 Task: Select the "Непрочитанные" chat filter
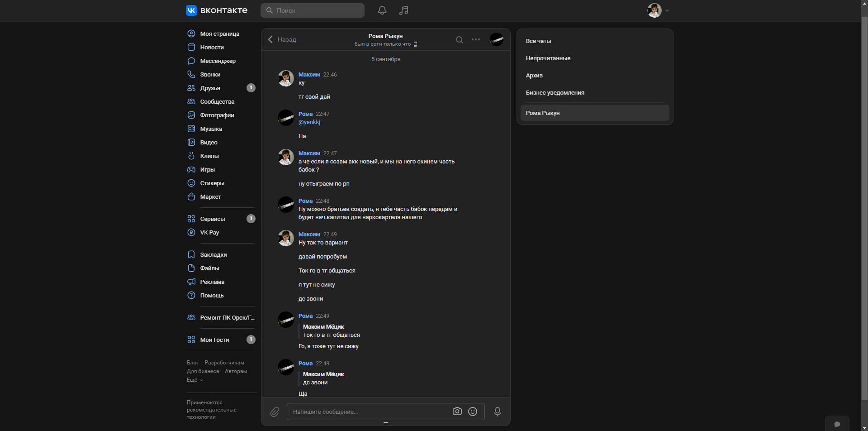coord(548,58)
